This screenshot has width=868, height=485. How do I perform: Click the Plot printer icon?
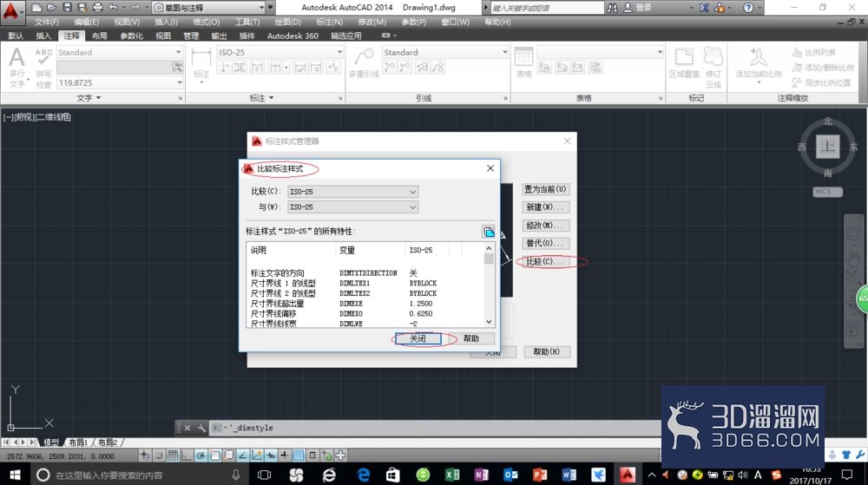pos(98,7)
